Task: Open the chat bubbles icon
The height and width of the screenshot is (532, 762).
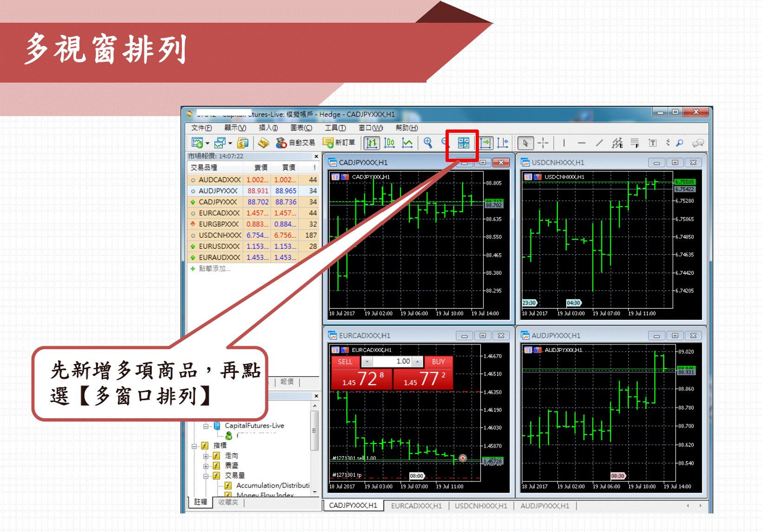Action: (698, 143)
